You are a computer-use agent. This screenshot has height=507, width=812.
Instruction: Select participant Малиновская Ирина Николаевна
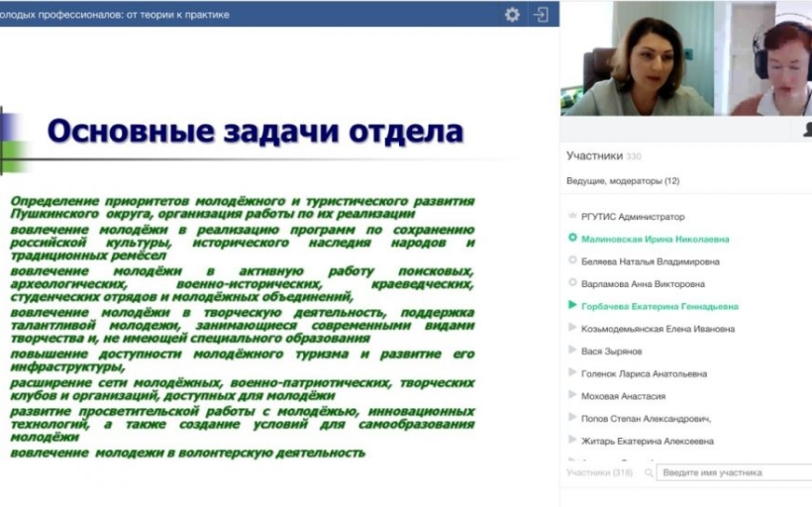click(x=656, y=239)
